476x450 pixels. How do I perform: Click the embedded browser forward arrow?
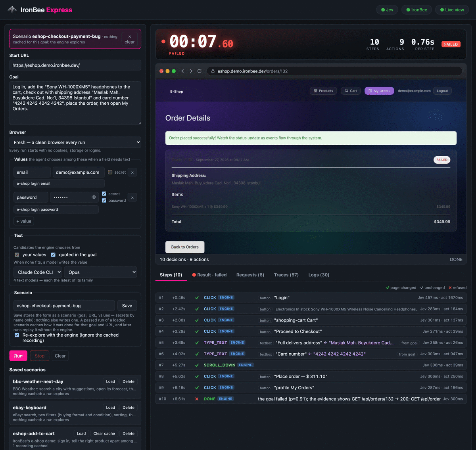click(x=191, y=71)
